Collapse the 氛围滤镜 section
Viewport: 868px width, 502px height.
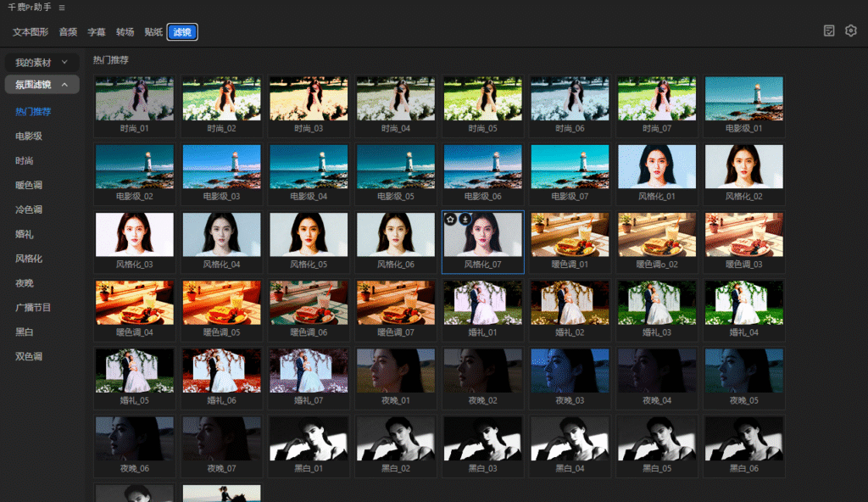click(42, 84)
